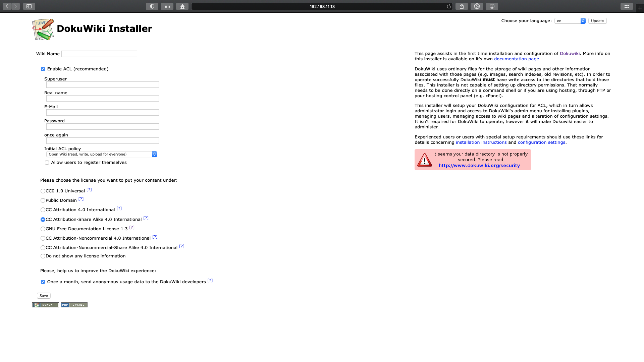Uncheck the anonymous usage data checkbox

[x=43, y=282]
